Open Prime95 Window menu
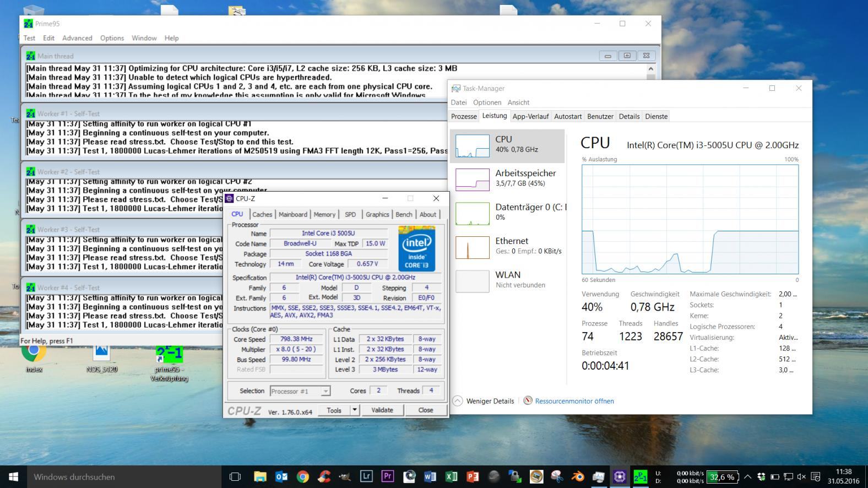Screen dimensions: 868x488 click(x=144, y=38)
